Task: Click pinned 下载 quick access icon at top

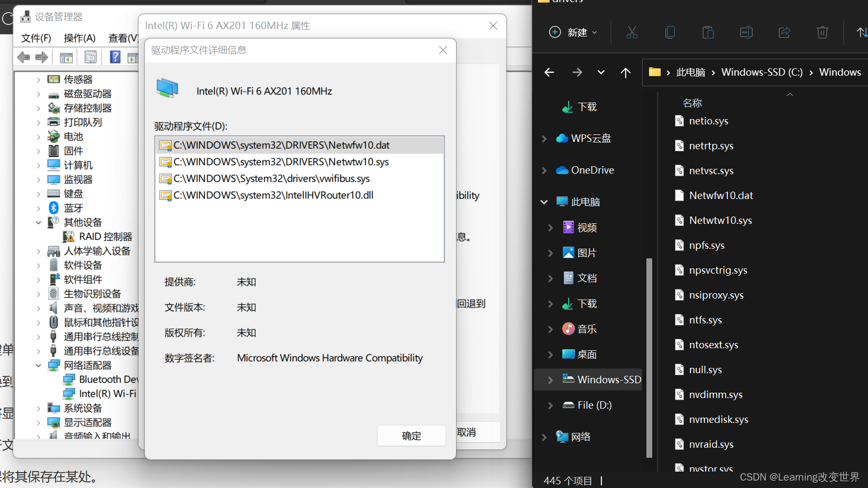Action: pyautogui.click(x=568, y=107)
